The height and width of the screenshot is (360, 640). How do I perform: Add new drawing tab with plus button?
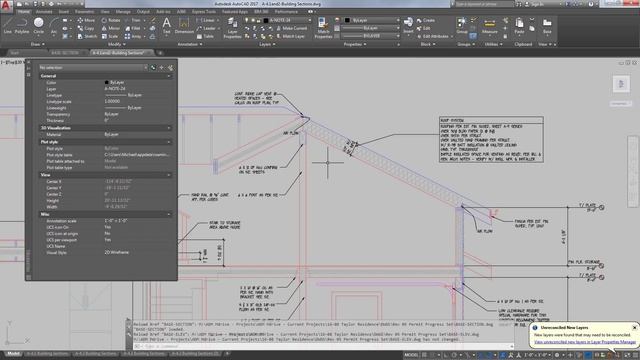pyautogui.click(x=160, y=53)
